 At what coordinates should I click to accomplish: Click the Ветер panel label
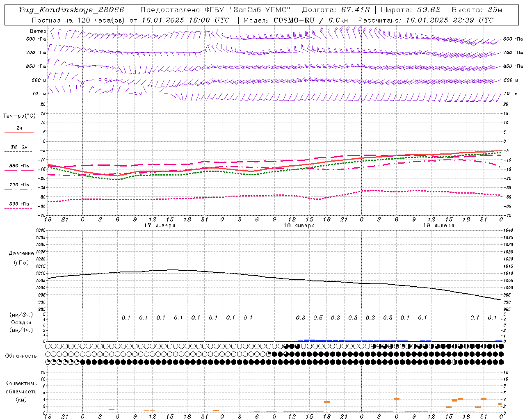point(38,31)
